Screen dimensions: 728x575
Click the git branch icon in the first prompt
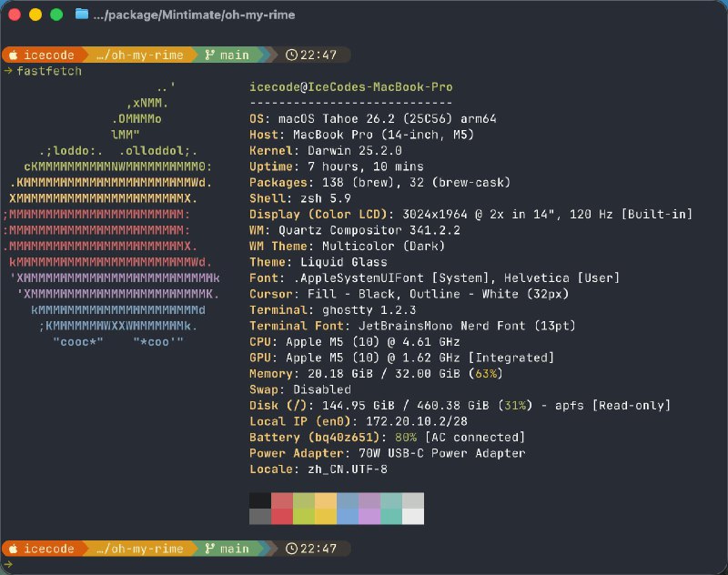210,55
